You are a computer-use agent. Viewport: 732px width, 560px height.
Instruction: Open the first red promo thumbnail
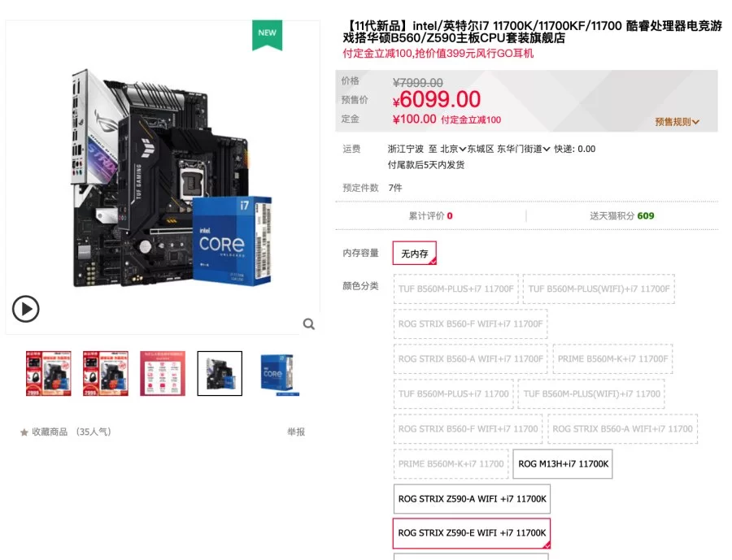click(x=49, y=373)
